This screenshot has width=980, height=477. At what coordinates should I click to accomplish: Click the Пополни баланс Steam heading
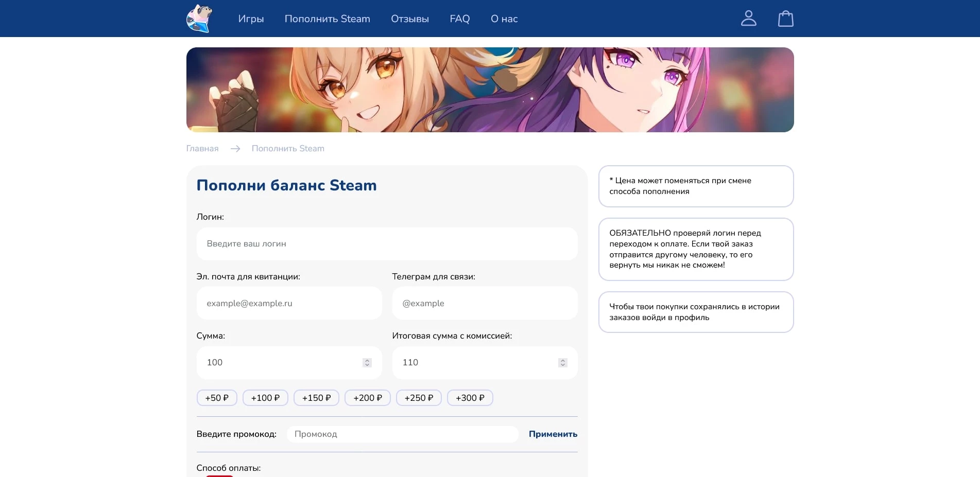(x=287, y=185)
